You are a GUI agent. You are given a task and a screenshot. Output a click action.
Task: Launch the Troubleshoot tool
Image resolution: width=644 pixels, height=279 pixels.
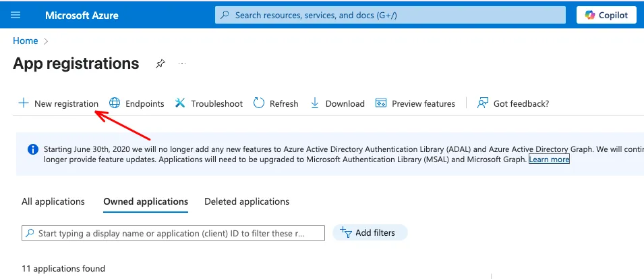click(209, 103)
